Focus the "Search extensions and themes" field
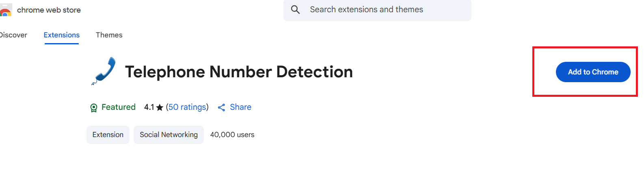 click(378, 10)
